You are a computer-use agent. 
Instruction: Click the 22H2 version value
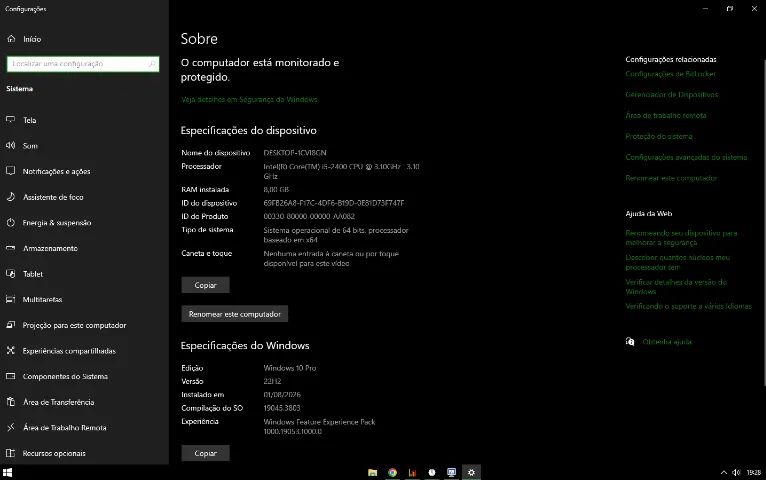tap(272, 381)
